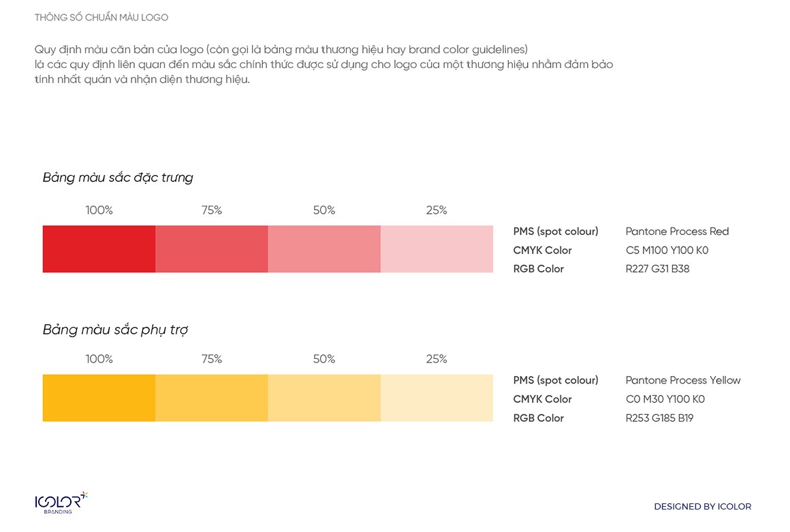Click the CMYK value "C0 M30 Y100 K0"

pyautogui.click(x=665, y=399)
